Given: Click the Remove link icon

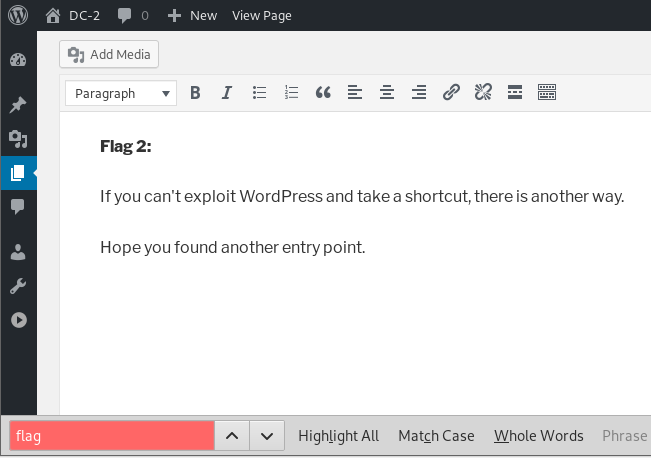Looking at the screenshot, I should (x=483, y=92).
